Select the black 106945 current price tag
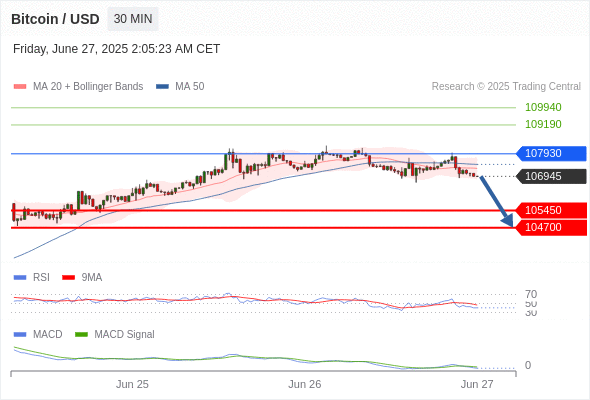590x400 pixels. [551, 176]
